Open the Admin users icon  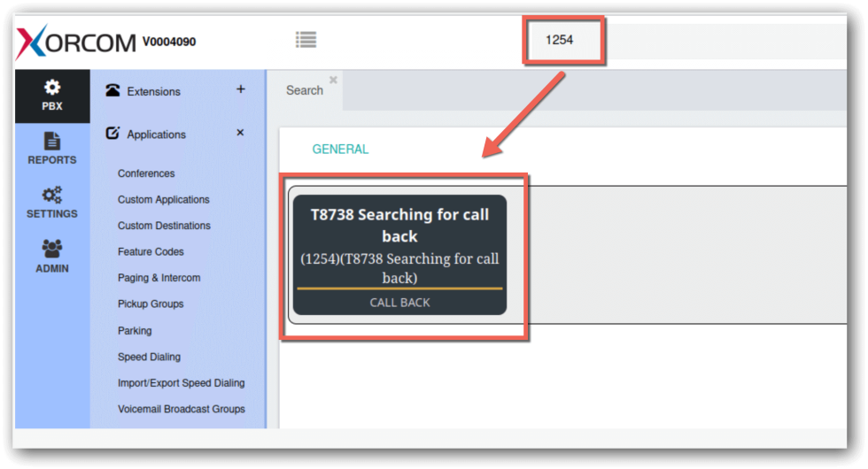pos(52,250)
